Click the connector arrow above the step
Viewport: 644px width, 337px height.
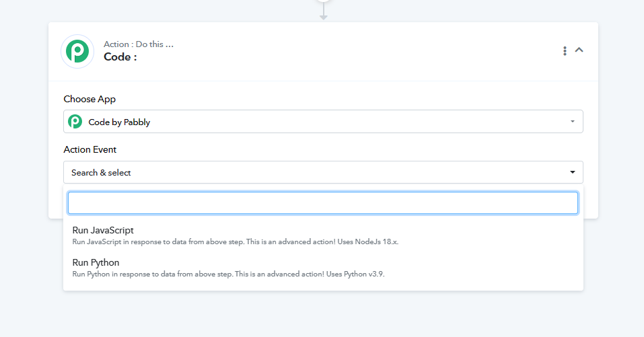tap(324, 11)
